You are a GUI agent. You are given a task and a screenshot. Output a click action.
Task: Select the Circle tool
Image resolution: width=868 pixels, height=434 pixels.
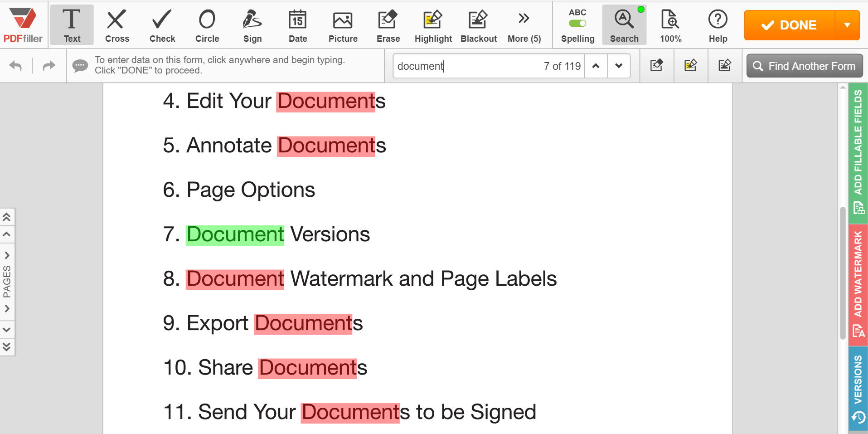(207, 25)
